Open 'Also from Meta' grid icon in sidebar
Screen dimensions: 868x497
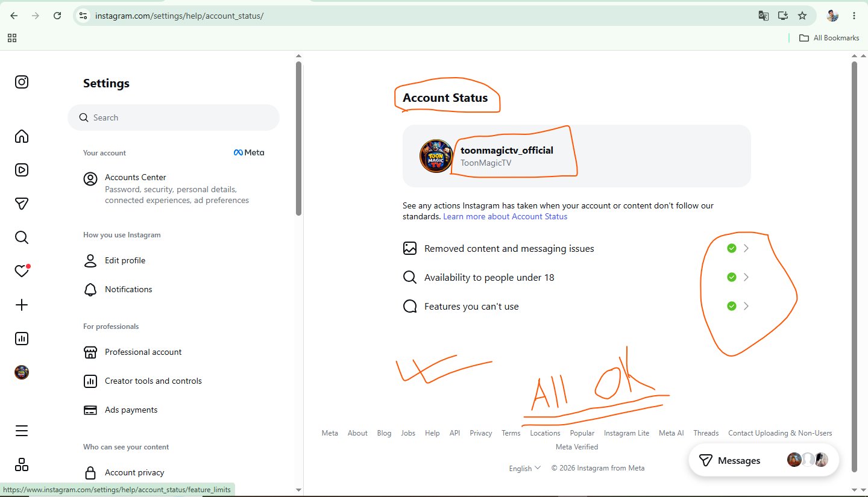[x=22, y=464]
